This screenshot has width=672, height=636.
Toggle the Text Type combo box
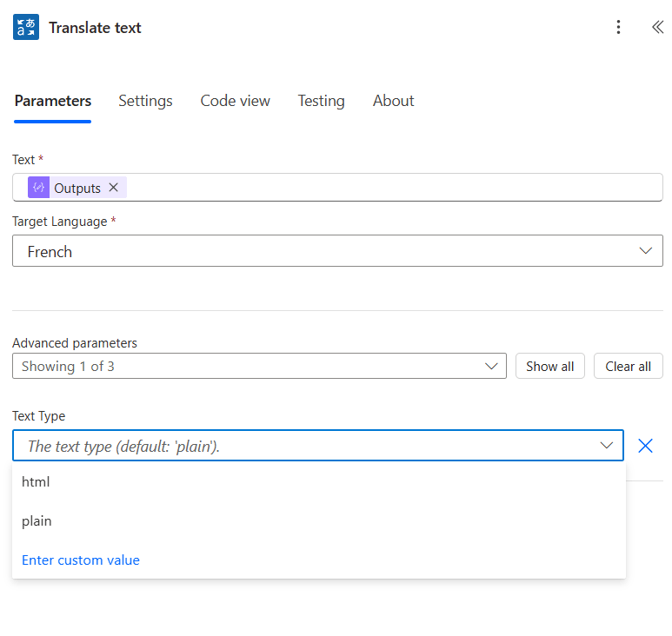pos(318,446)
